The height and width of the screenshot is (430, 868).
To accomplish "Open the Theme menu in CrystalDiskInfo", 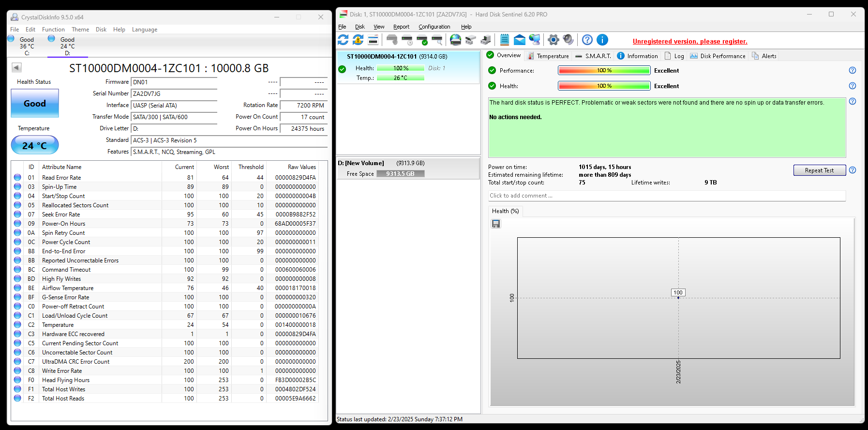I will click(x=80, y=30).
